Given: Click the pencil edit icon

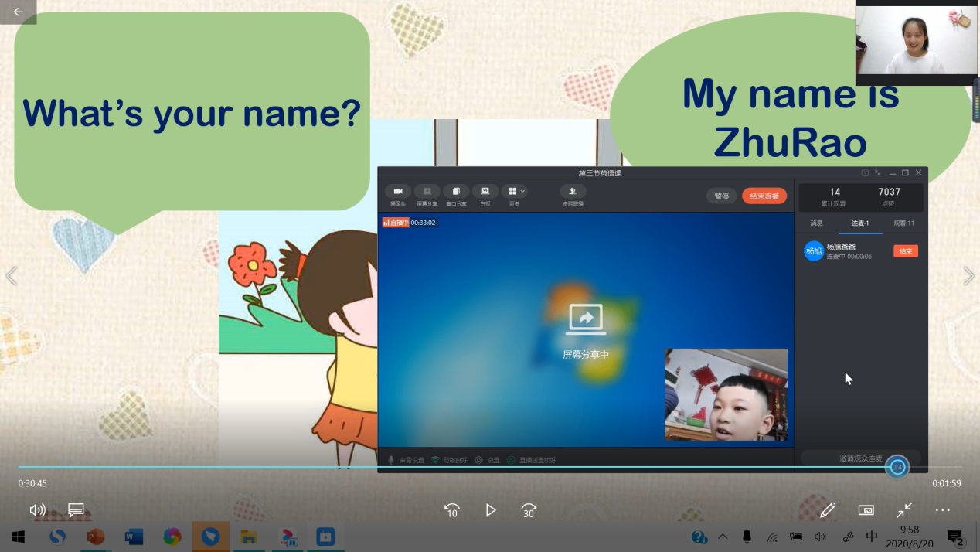Looking at the screenshot, I should click(828, 510).
